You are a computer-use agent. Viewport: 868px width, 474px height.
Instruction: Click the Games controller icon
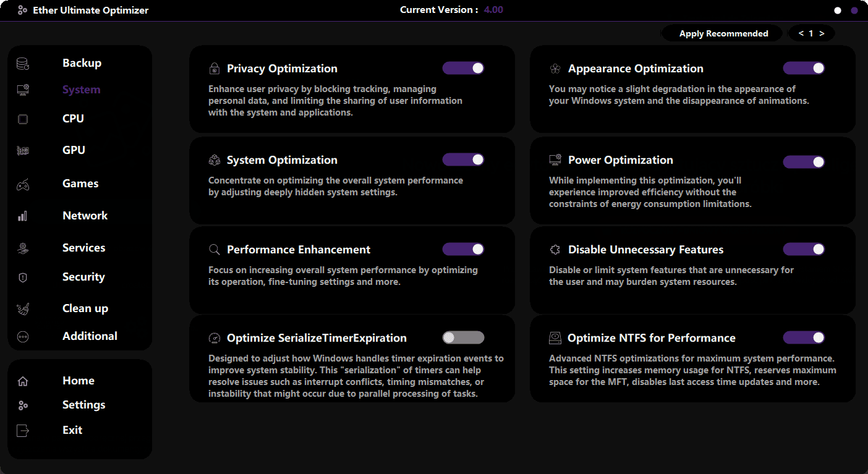[x=23, y=183]
